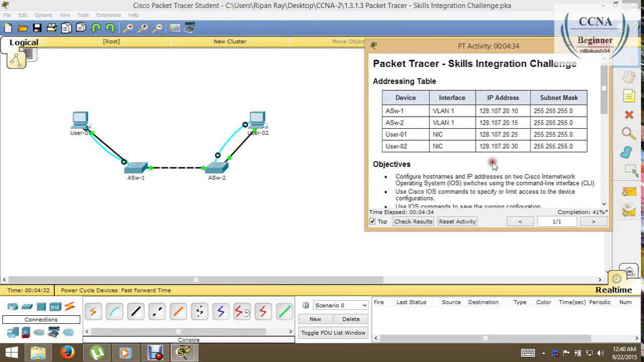Choose Wireless Devices category
This screenshot has width=644, height=362.
pyautogui.click(x=55, y=307)
